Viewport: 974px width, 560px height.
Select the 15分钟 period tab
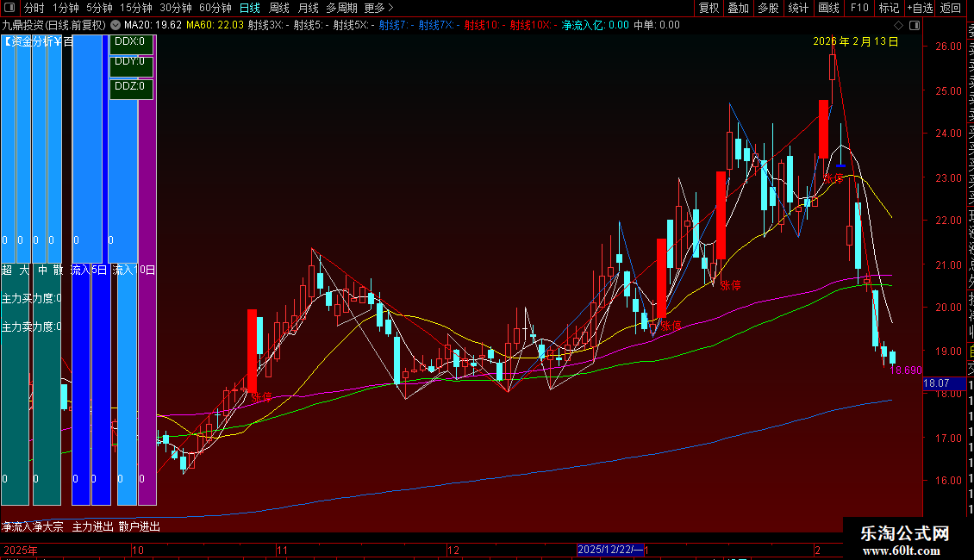pyautogui.click(x=136, y=8)
